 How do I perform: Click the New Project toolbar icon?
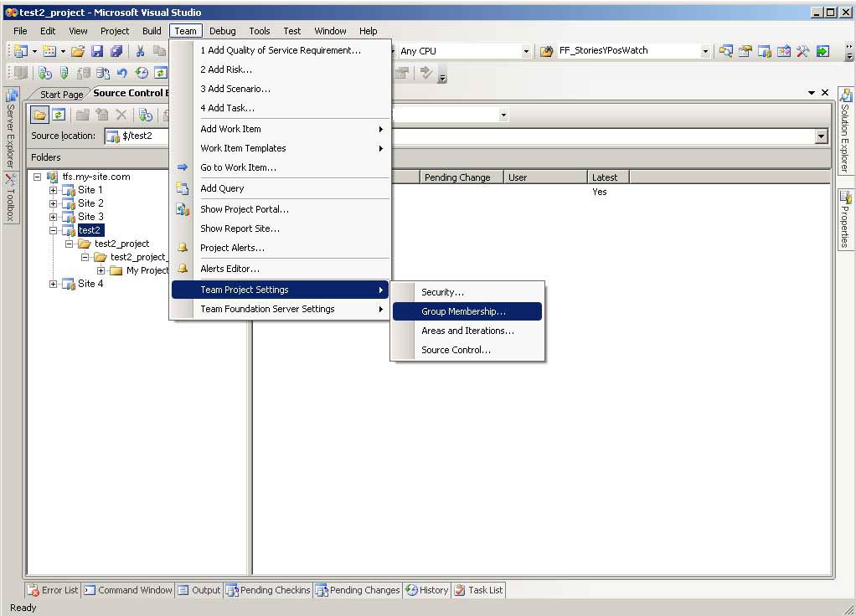(x=20, y=51)
